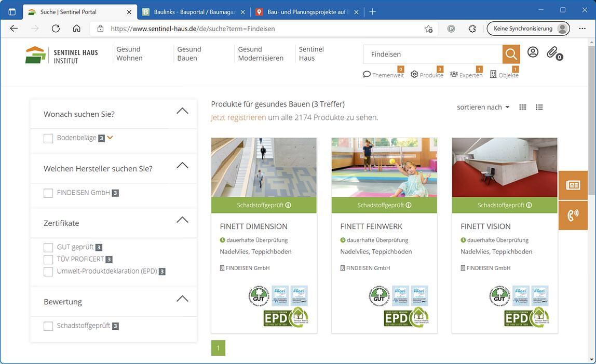This screenshot has width=596, height=364.
Task: Close the Baulinks tab
Action: pyautogui.click(x=243, y=12)
